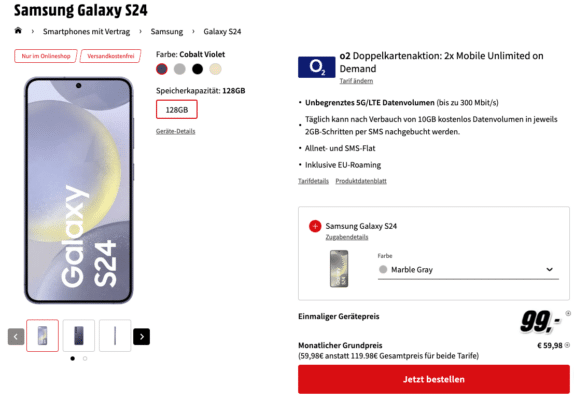Navigate to Samsung breadcrumb
The height and width of the screenshot is (400, 574).
click(167, 31)
